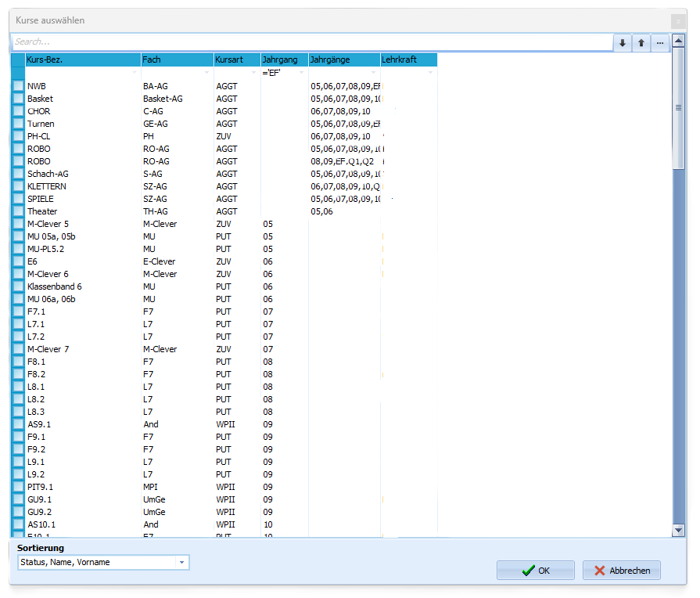Click the TH-AG subject cell
700x598 pixels.
tap(156, 211)
